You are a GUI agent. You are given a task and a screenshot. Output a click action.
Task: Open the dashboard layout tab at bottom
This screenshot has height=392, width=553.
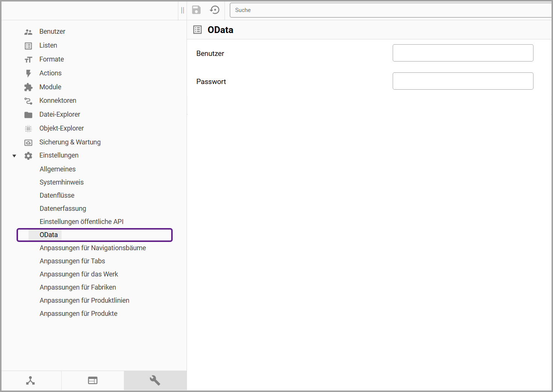coord(93,380)
